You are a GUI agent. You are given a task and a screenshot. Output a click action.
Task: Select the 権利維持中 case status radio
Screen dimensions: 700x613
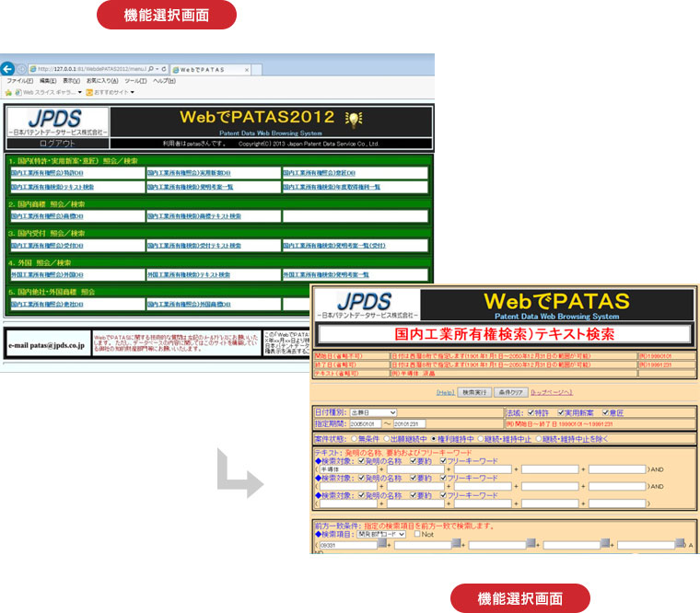pos(434,439)
